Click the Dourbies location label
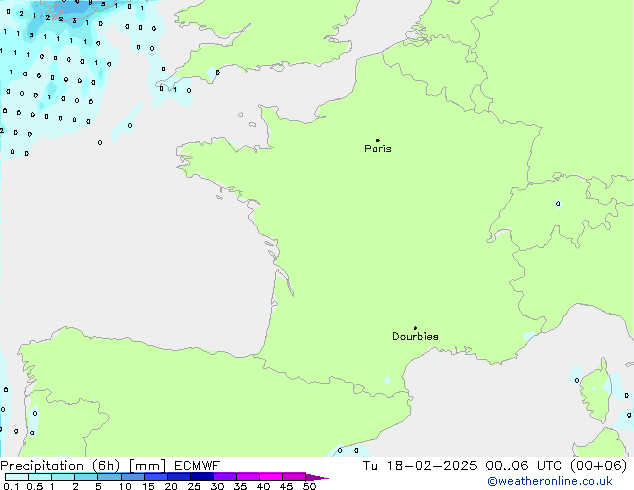The height and width of the screenshot is (490, 634). point(415,336)
